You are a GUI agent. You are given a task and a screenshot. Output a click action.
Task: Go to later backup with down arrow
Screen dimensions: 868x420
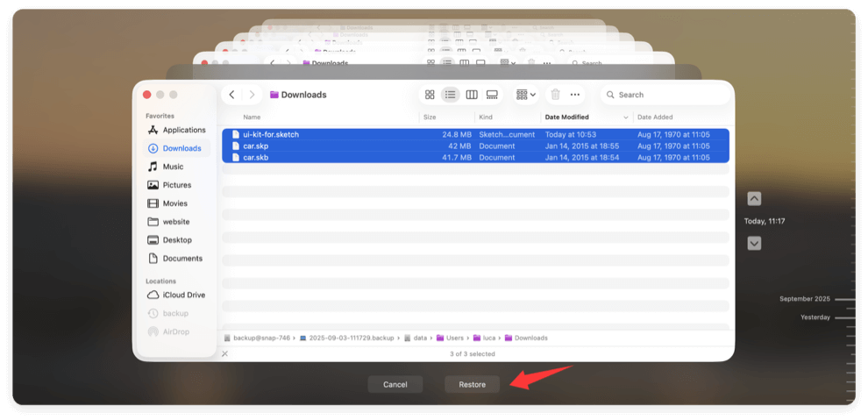754,243
